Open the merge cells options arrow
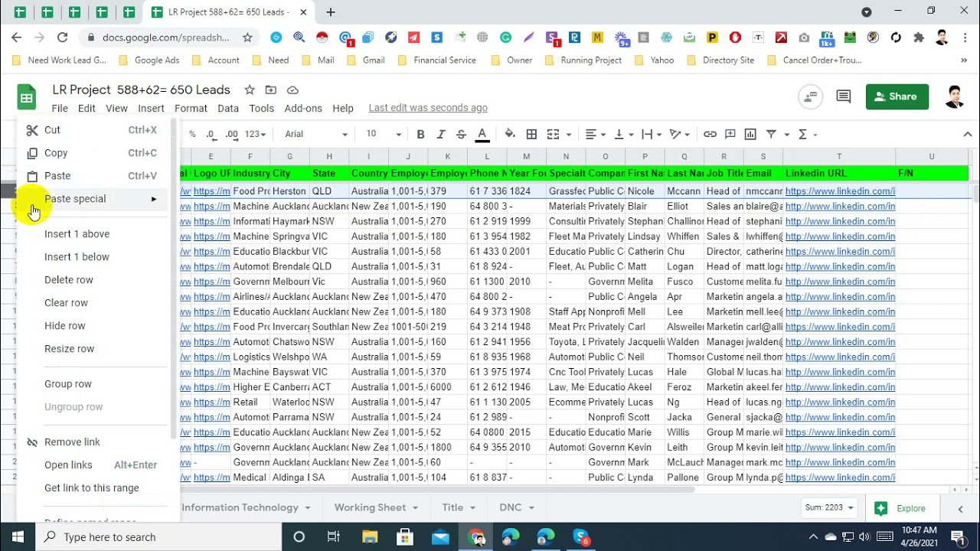980x551 pixels. pos(569,135)
